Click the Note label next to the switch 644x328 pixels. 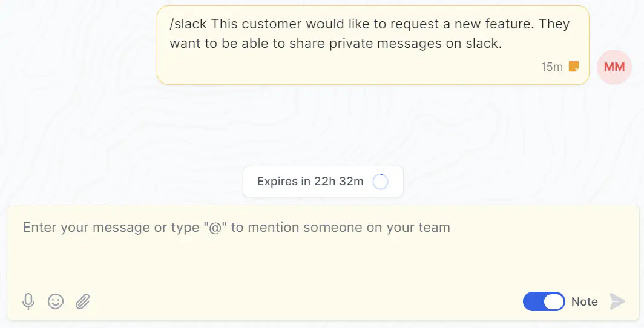(584, 301)
